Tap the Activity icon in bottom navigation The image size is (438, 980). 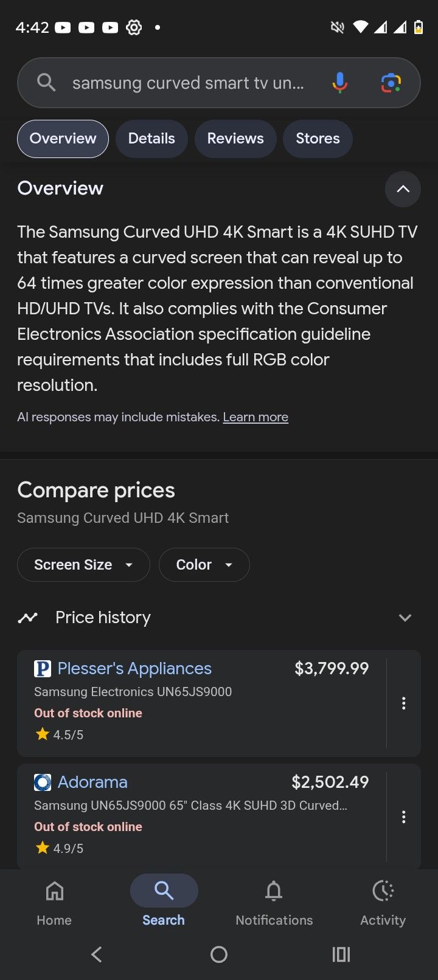(x=383, y=903)
